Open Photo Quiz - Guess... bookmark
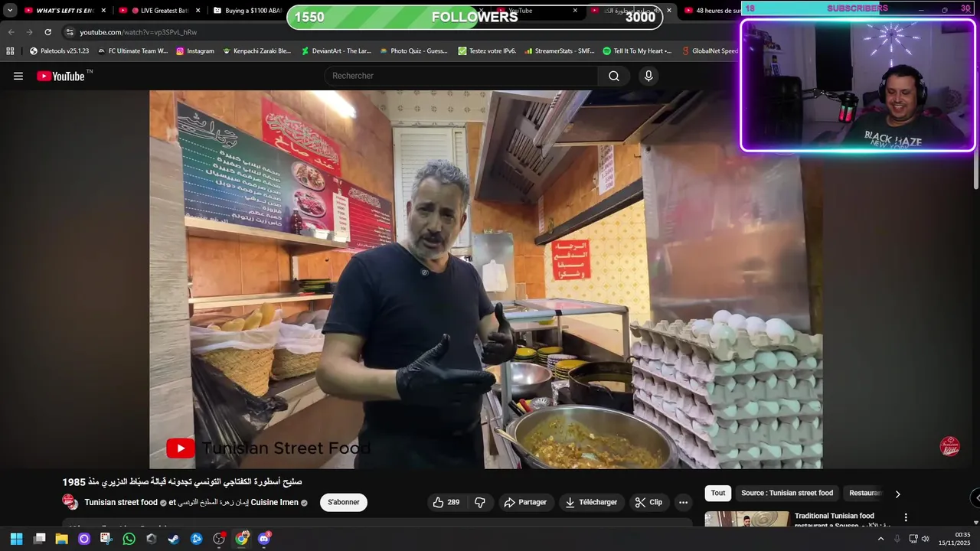The height and width of the screenshot is (551, 980). point(413,51)
